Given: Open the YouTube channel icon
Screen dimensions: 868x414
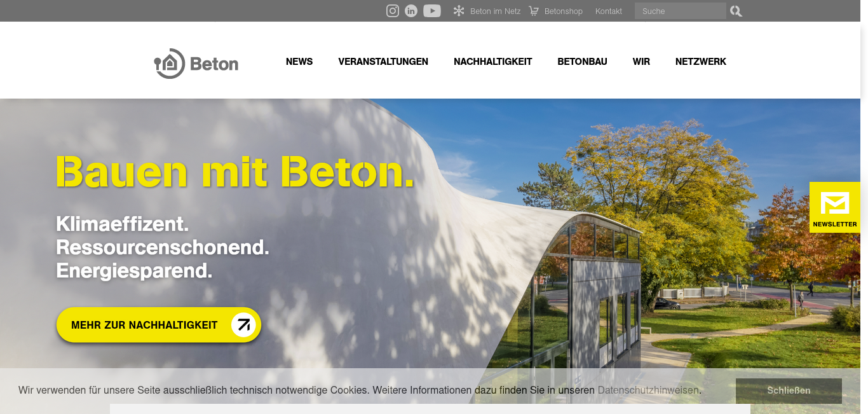Looking at the screenshot, I should coord(432,11).
